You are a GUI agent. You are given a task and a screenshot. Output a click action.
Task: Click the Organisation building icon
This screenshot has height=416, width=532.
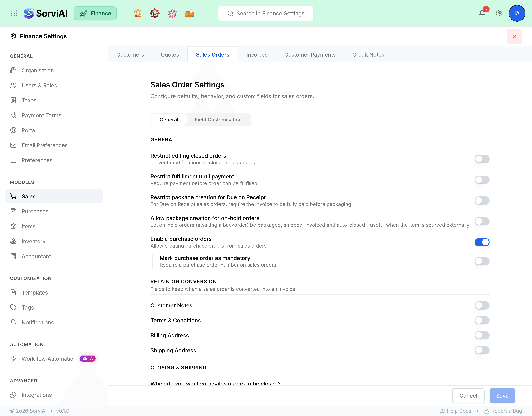point(13,70)
